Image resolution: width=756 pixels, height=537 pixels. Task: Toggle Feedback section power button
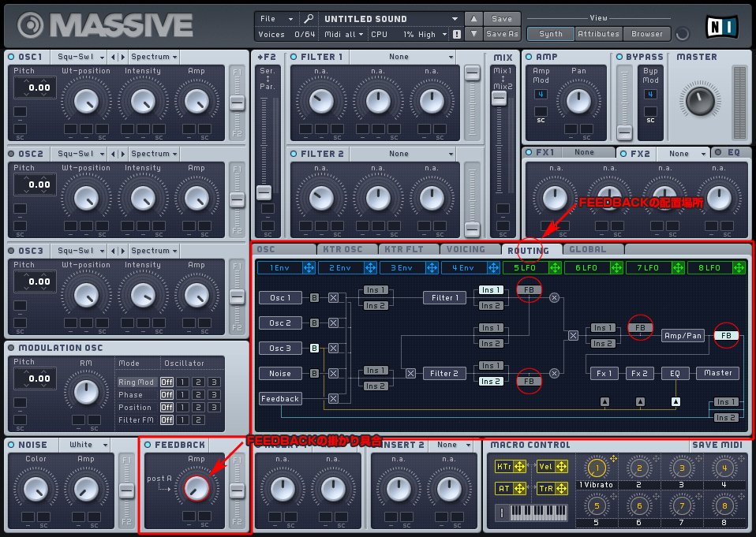pos(148,445)
